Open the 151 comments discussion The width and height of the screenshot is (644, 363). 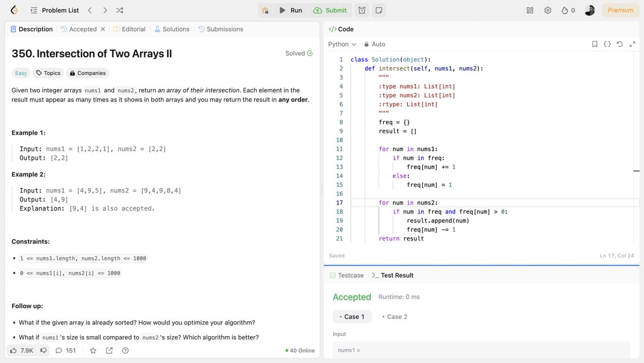65,351
